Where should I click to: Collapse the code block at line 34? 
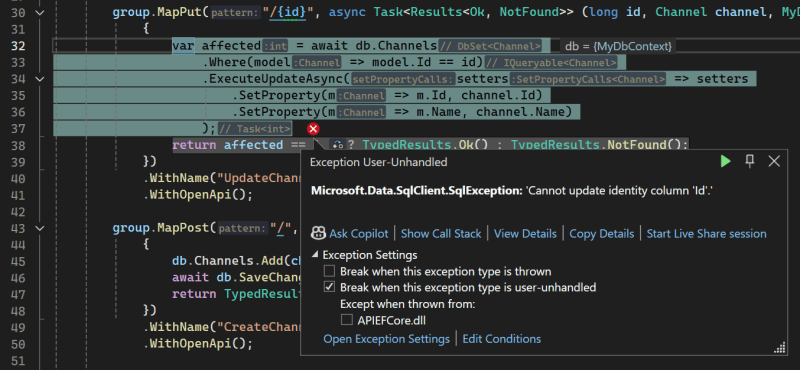(x=39, y=79)
